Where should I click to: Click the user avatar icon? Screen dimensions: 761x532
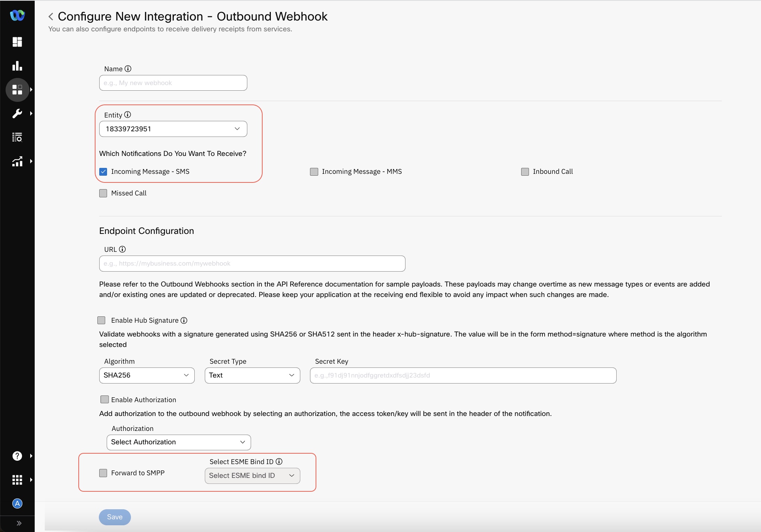click(x=17, y=504)
